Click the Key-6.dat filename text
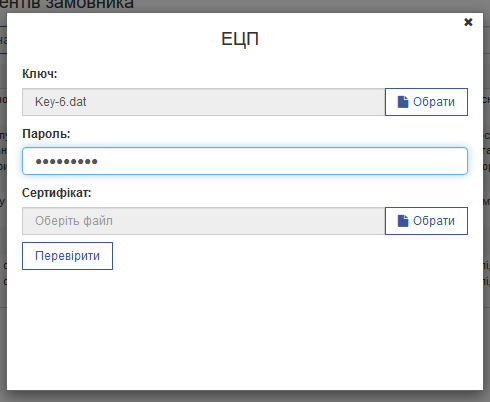The width and height of the screenshot is (490, 402). tap(61, 102)
